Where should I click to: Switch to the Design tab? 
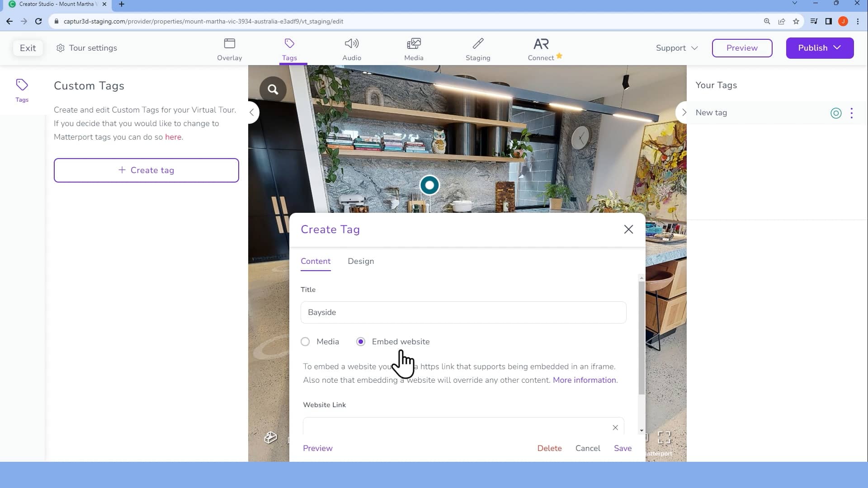pyautogui.click(x=360, y=261)
